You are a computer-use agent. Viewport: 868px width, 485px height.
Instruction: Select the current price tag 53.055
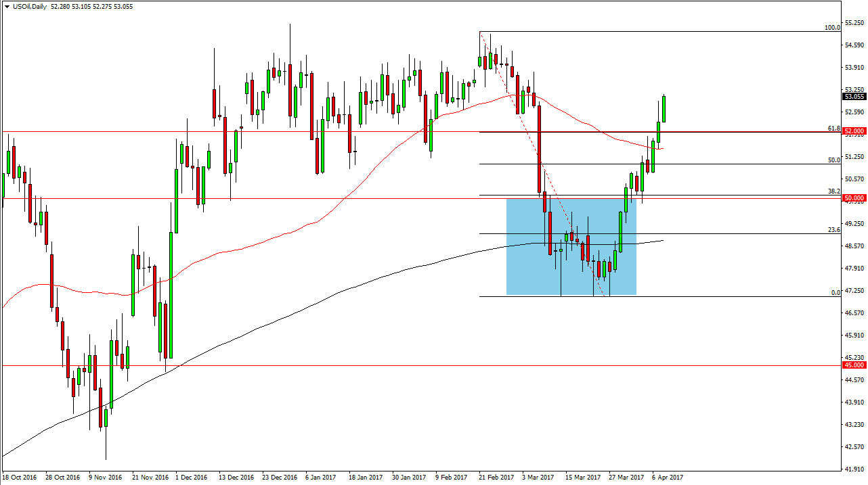tap(855, 96)
